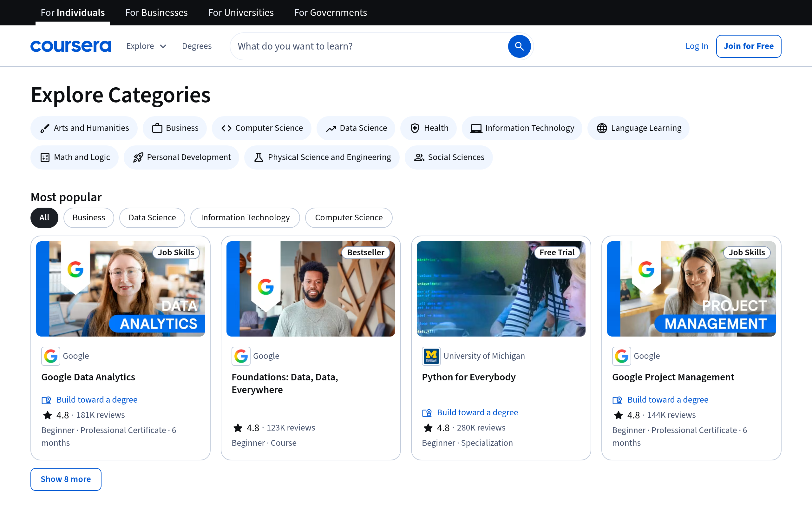Screen dimensions: 812x508
Task: Open Foundations: Data, Data, Everywhere course title
Action: [x=285, y=384]
